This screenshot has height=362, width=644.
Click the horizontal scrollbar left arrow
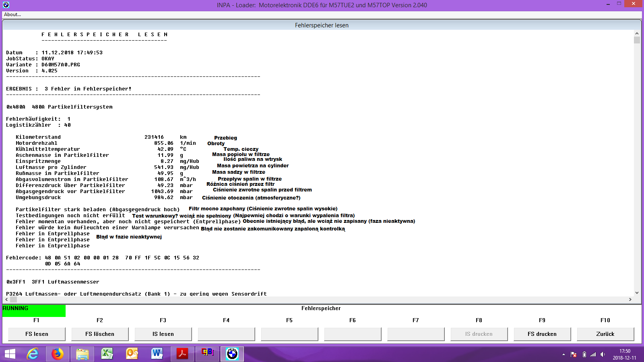coord(6,300)
